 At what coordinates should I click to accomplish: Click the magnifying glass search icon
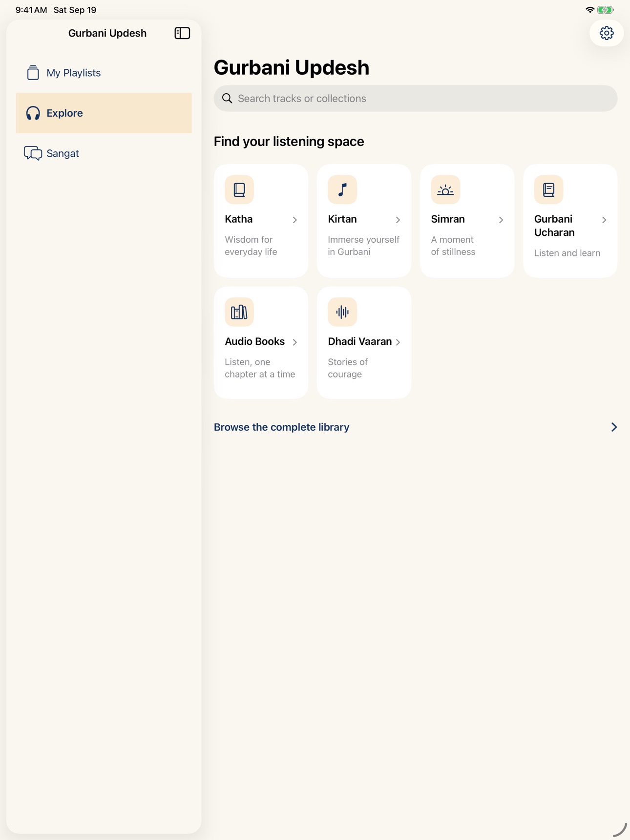tap(227, 98)
